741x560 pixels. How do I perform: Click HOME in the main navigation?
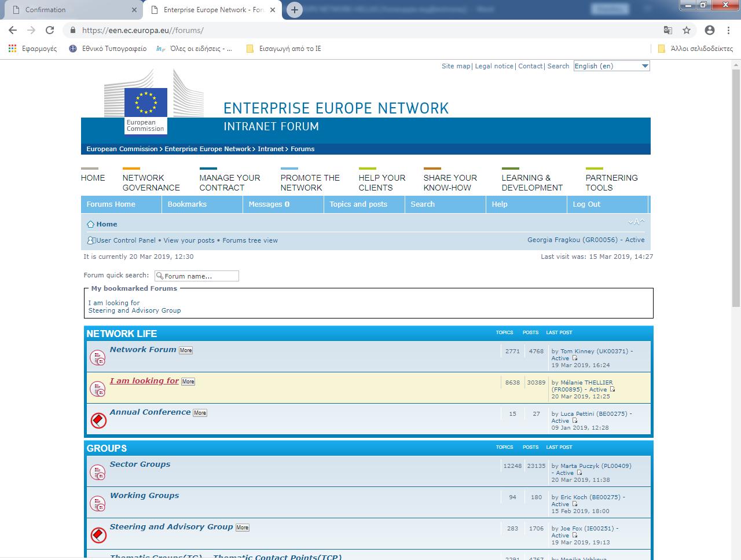[93, 178]
